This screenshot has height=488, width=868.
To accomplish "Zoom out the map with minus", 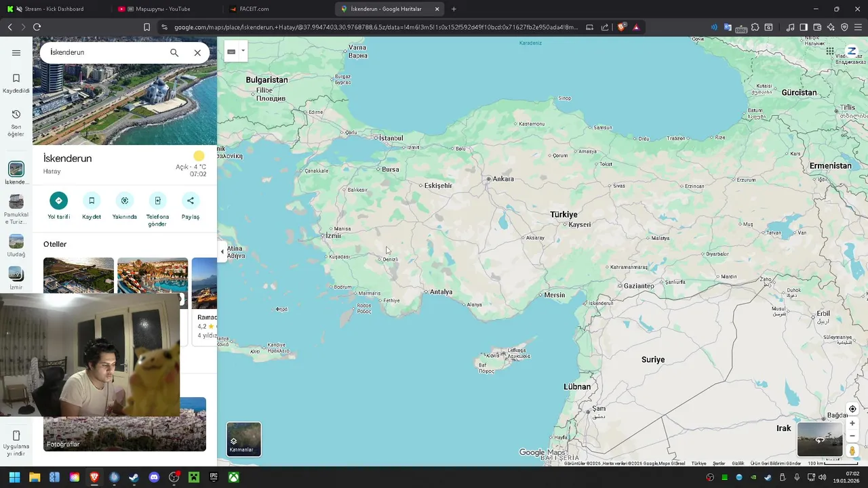I will pos(852,436).
